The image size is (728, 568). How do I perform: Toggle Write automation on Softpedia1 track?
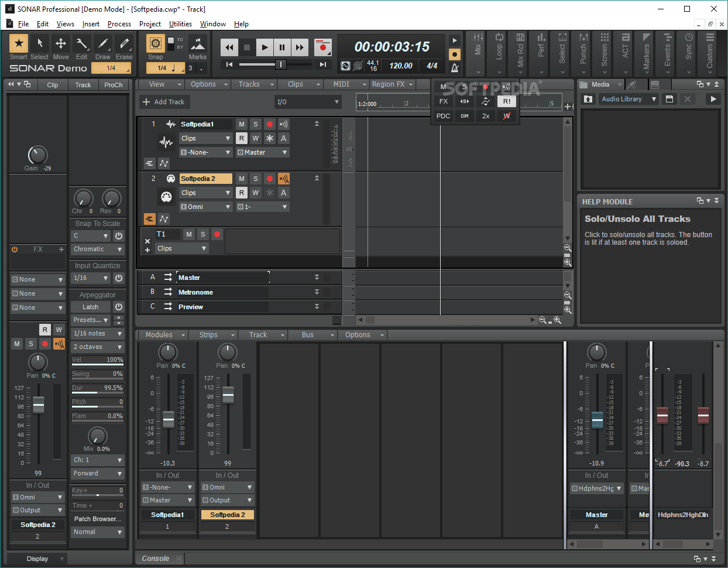[256, 138]
